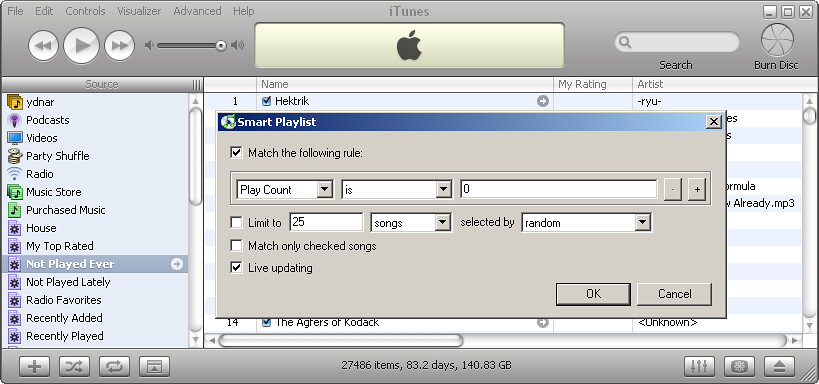This screenshot has width=819, height=384.
Task: Toggle Live updating checkbox
Action: pos(237,267)
